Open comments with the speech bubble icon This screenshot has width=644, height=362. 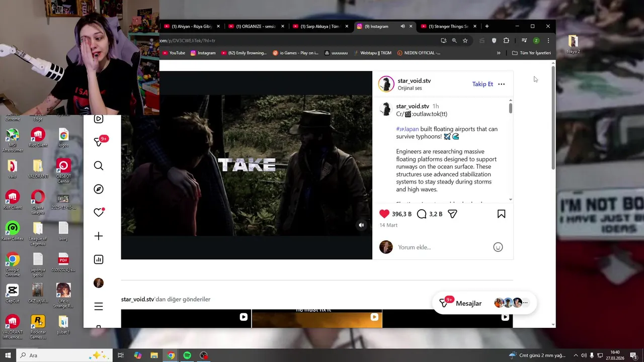(x=422, y=214)
